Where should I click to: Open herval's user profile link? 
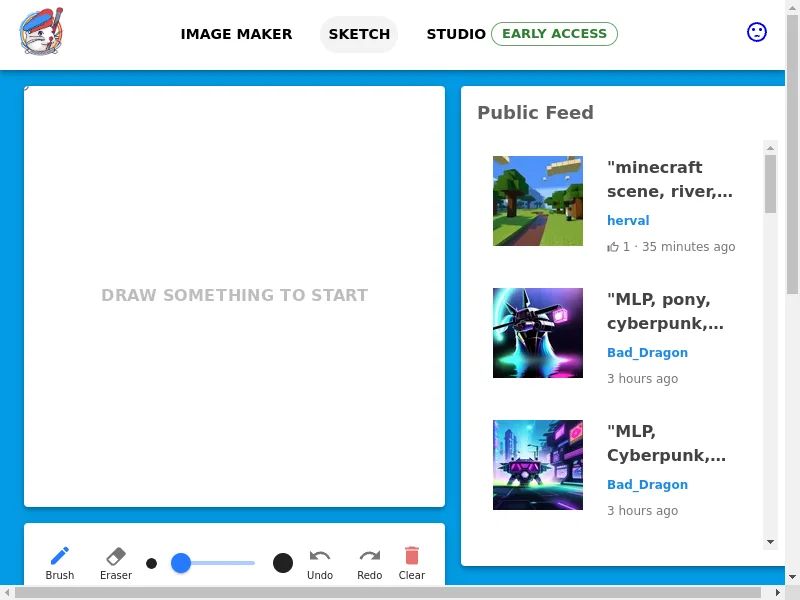tap(628, 220)
